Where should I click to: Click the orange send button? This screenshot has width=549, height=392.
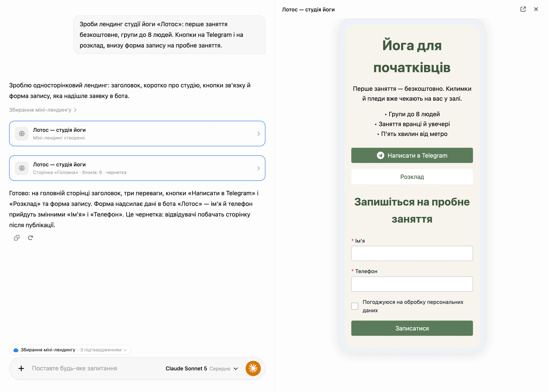[x=253, y=368]
